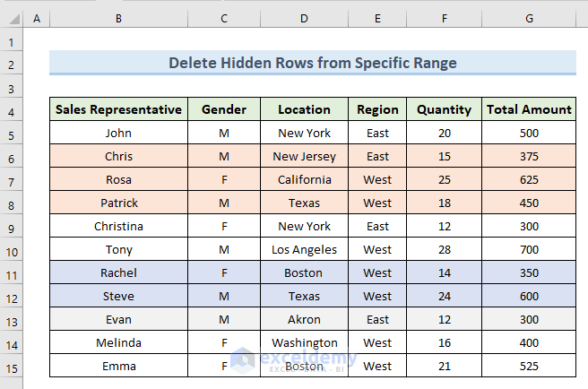The width and height of the screenshot is (588, 389).
Task: Select the cell with 'Patrick'
Action: [x=118, y=203]
